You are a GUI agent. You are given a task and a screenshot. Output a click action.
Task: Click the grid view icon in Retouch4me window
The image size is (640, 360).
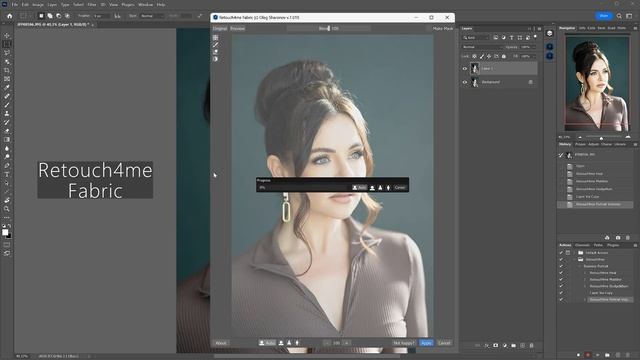[x=216, y=38]
